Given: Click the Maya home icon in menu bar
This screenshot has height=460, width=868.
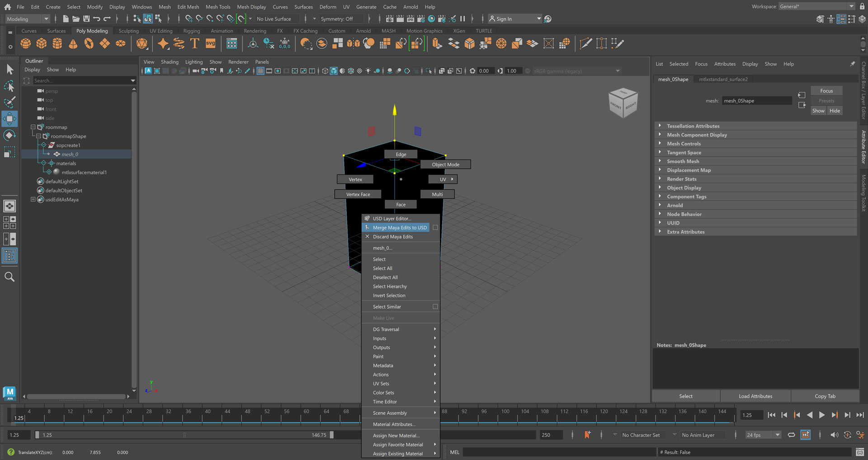Looking at the screenshot, I should pos(7,7).
